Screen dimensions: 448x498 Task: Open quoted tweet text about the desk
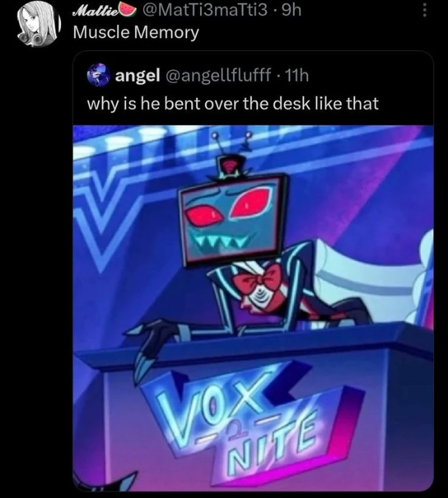(233, 104)
